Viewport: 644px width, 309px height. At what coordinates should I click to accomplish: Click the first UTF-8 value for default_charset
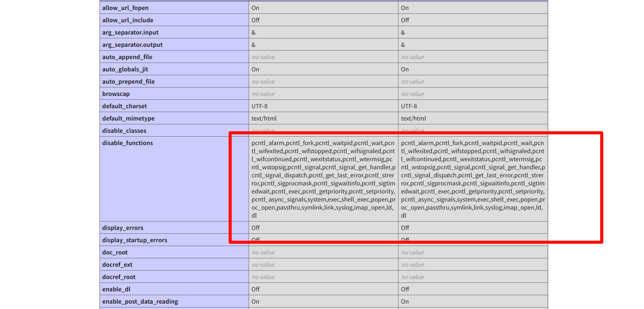pyautogui.click(x=259, y=106)
